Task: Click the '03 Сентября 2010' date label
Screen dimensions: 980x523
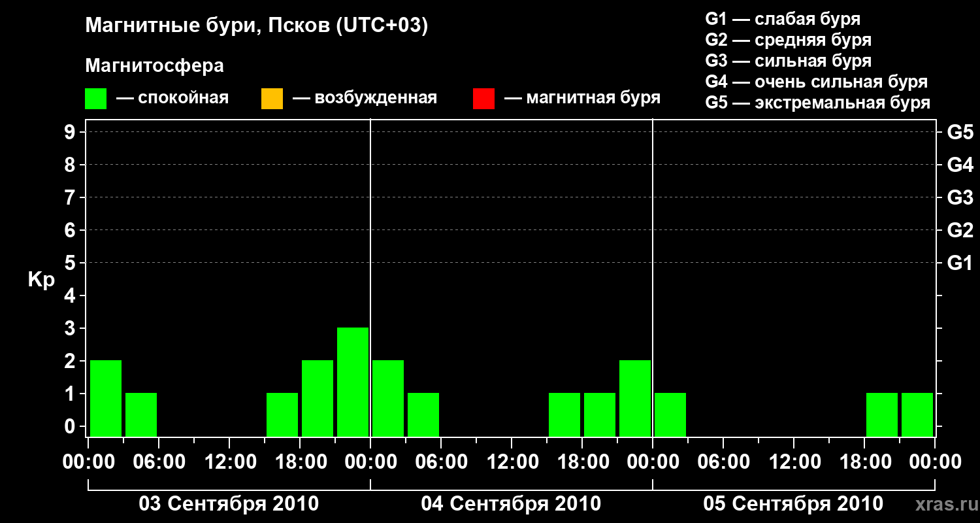Action: tap(229, 504)
